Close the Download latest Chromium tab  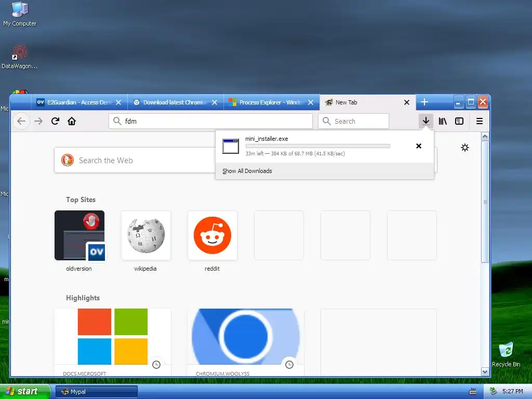pyautogui.click(x=215, y=102)
